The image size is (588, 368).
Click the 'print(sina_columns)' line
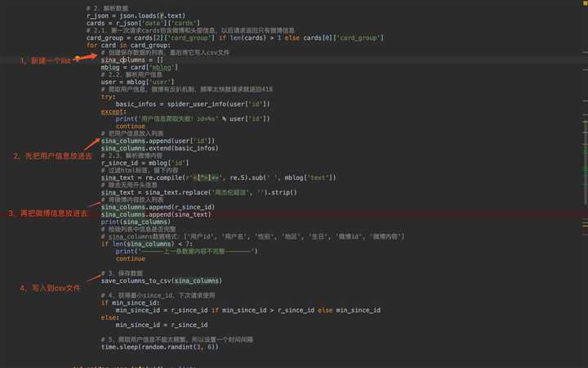click(136, 222)
